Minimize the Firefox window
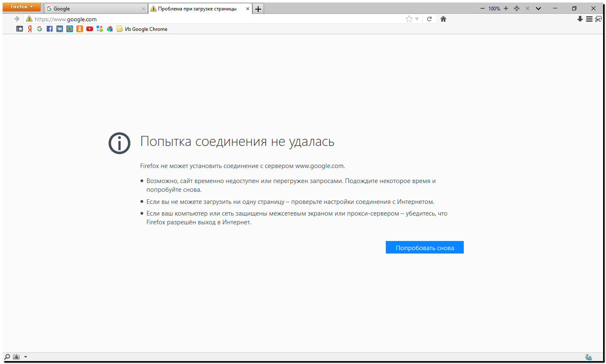 click(555, 8)
